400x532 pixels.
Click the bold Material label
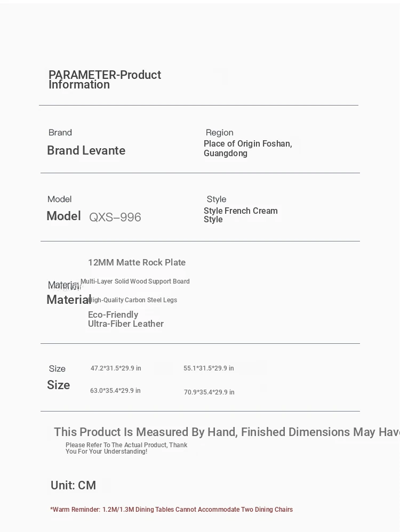(69, 300)
